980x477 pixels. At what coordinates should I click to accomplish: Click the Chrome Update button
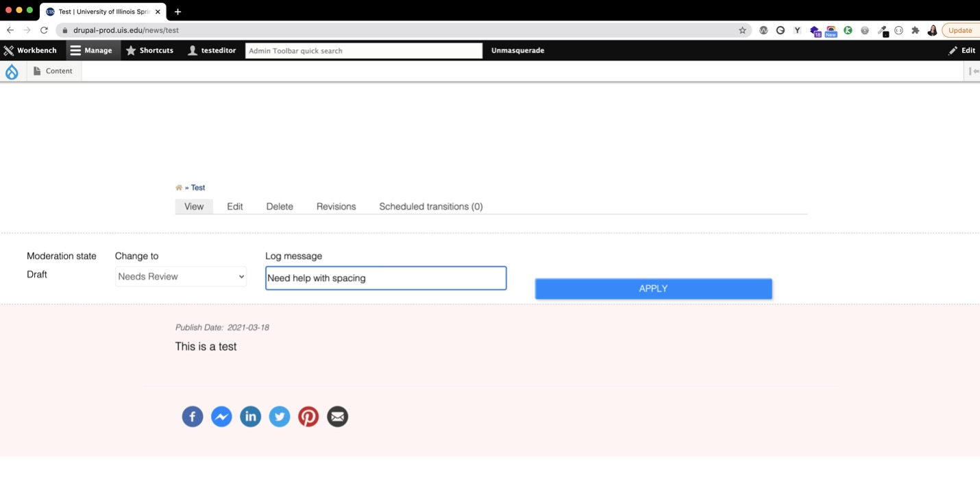pos(960,30)
